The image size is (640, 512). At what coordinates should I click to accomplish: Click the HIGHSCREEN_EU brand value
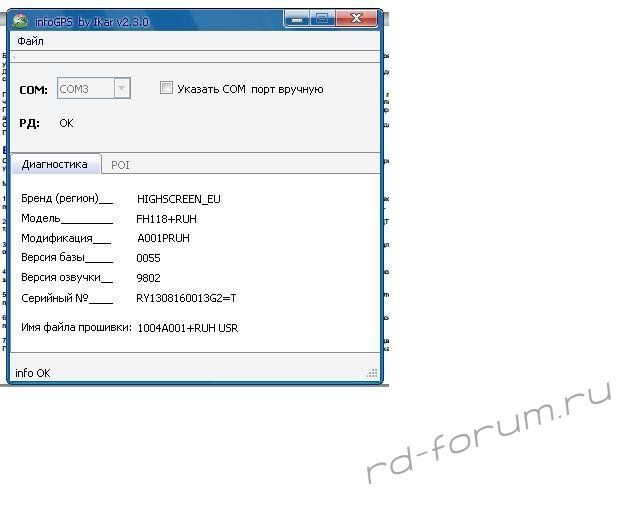click(x=178, y=199)
